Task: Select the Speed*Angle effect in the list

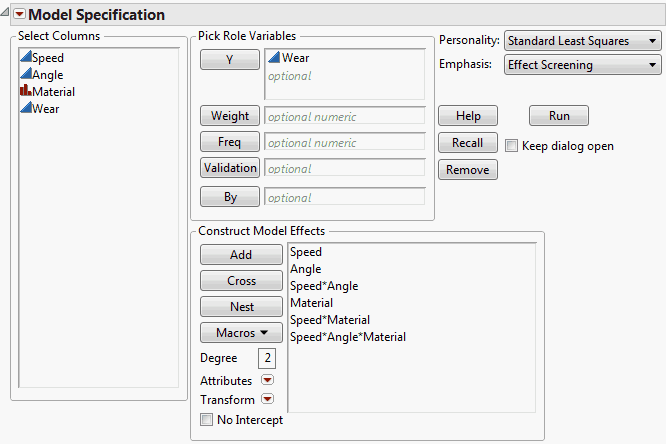Action: (x=324, y=286)
